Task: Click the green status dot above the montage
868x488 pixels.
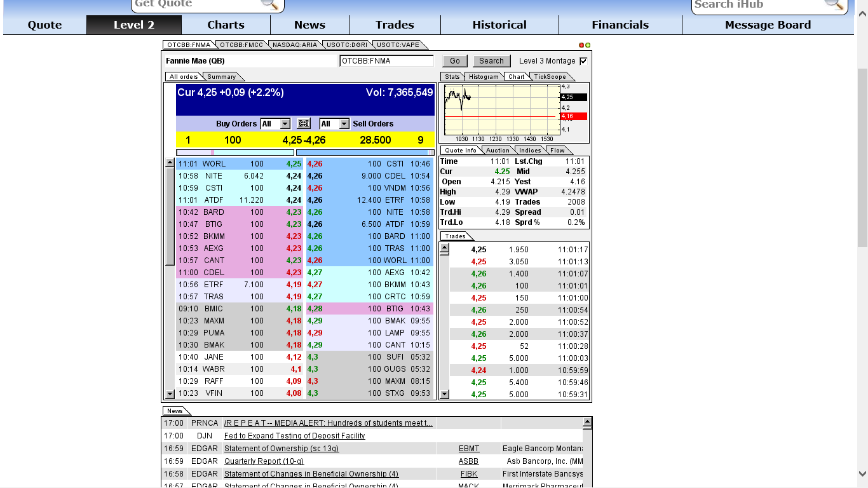Action: pos(587,45)
